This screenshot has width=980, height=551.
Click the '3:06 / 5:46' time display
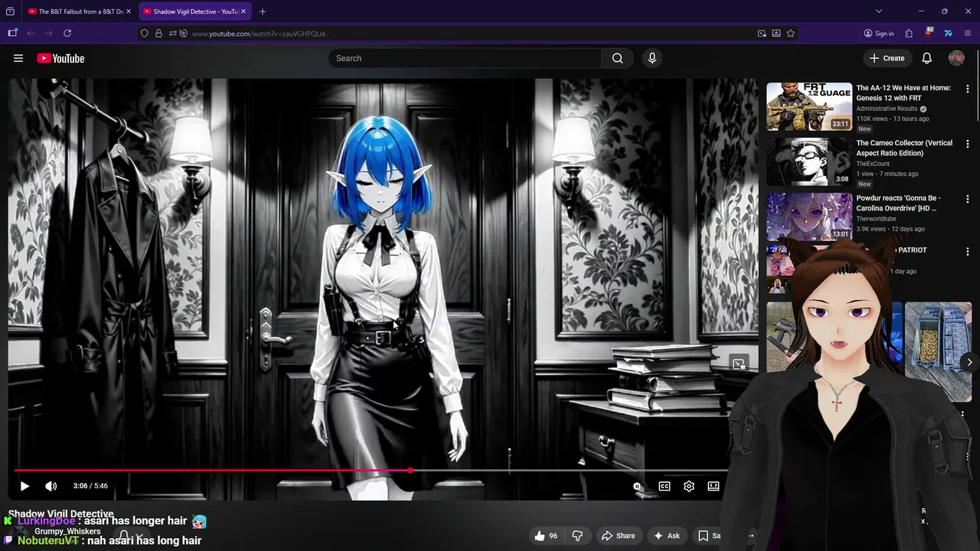pyautogui.click(x=90, y=486)
